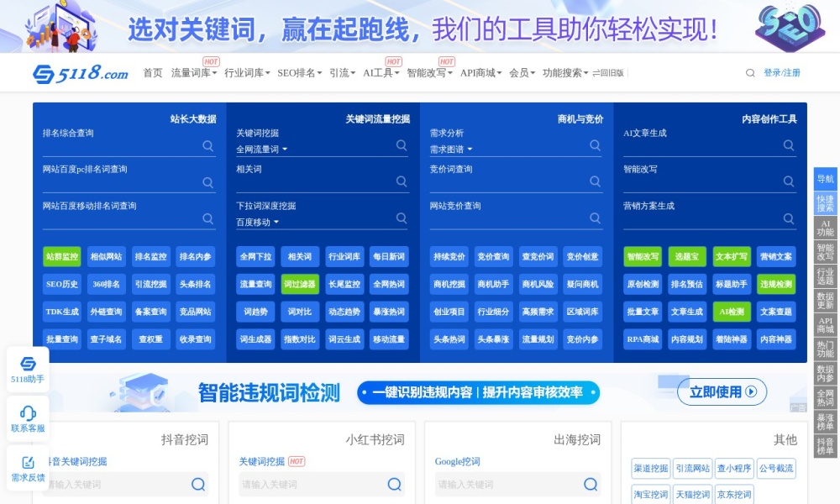Click the 5118.com logo
Viewport: 840px width, 504px height.
coord(81,73)
